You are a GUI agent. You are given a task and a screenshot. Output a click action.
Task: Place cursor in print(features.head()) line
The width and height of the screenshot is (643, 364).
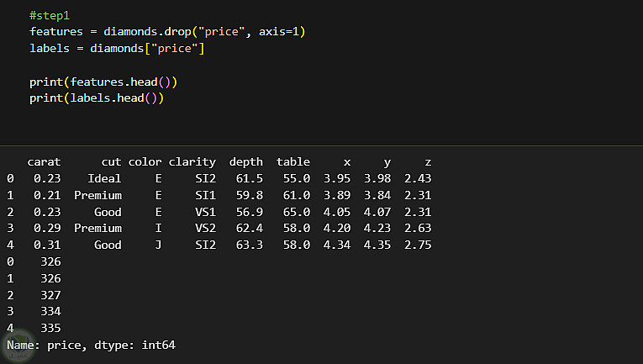(103, 82)
